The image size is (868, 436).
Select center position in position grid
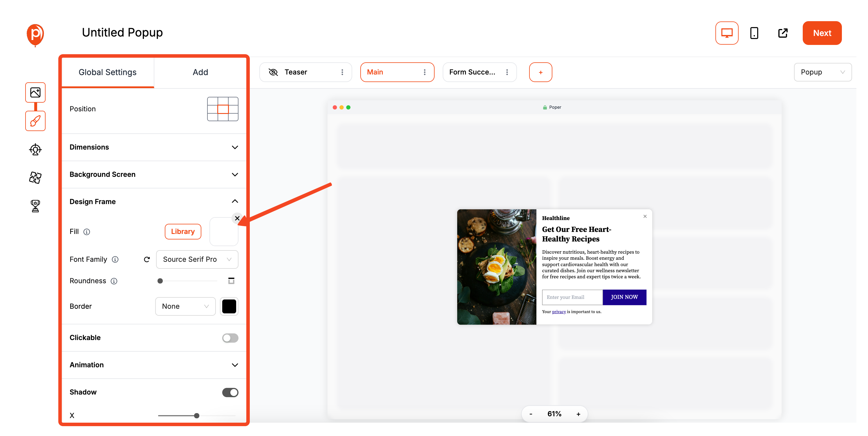[x=223, y=109]
